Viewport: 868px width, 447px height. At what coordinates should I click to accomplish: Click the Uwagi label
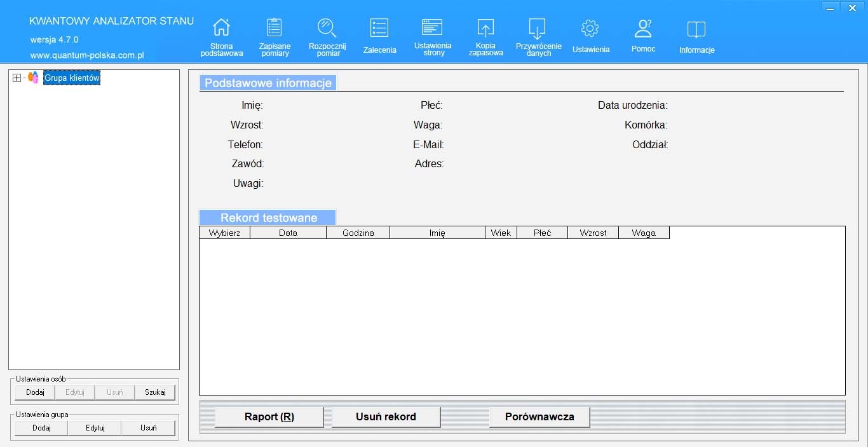coord(248,184)
